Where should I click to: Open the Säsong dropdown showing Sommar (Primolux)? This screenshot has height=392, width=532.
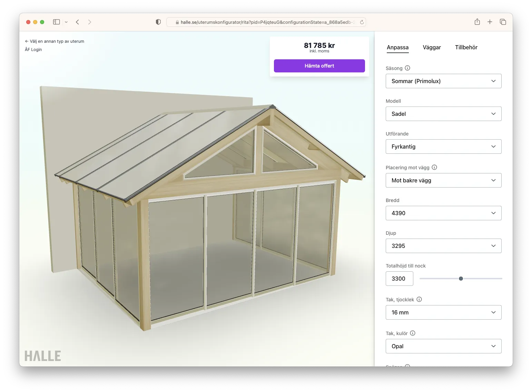click(443, 81)
